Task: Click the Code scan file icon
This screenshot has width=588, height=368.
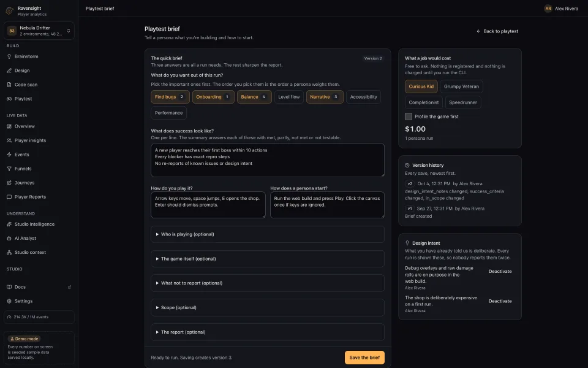Action: (x=9, y=85)
